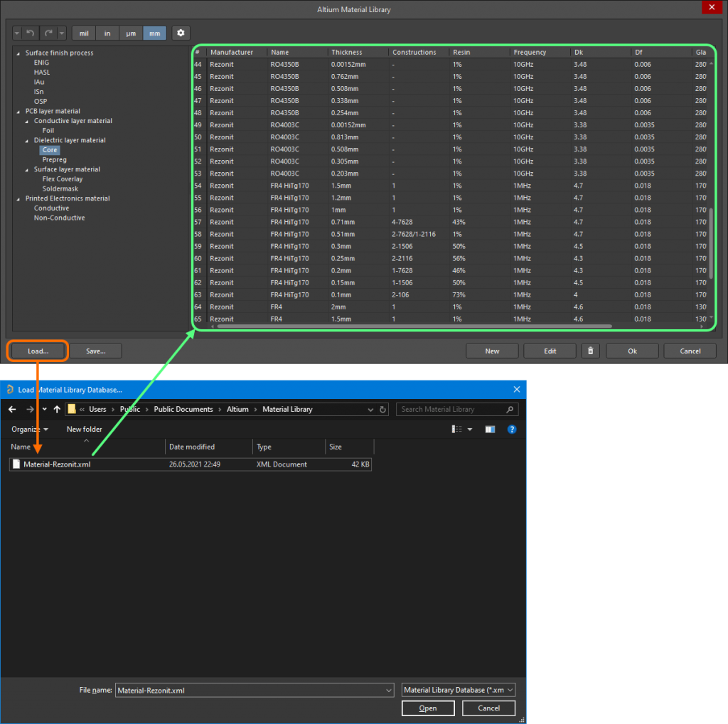The image size is (728, 724).
Task: Select Foil in the material tree
Action: (x=48, y=130)
